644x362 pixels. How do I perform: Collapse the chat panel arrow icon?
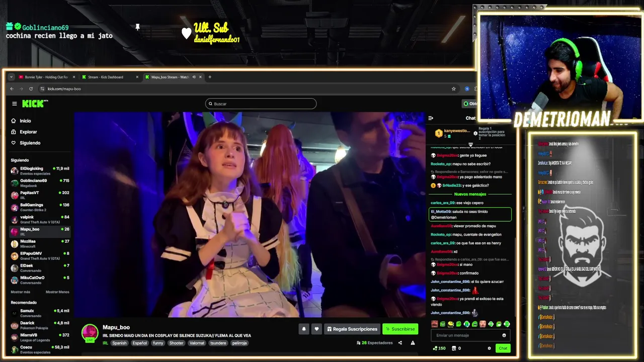[x=431, y=118]
